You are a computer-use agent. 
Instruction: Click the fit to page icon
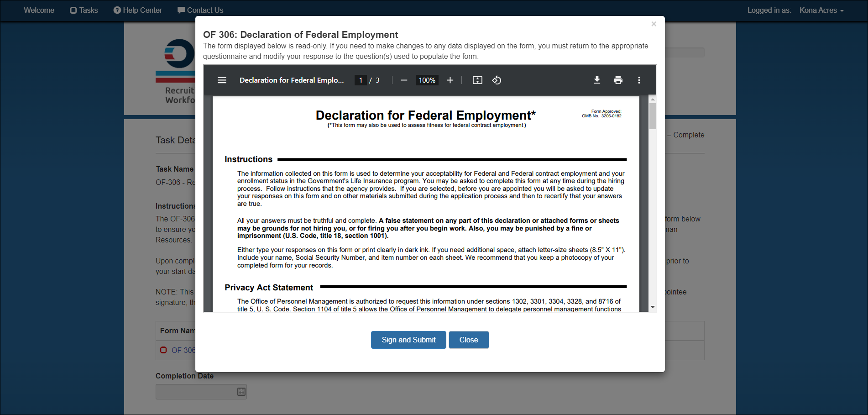pos(477,80)
